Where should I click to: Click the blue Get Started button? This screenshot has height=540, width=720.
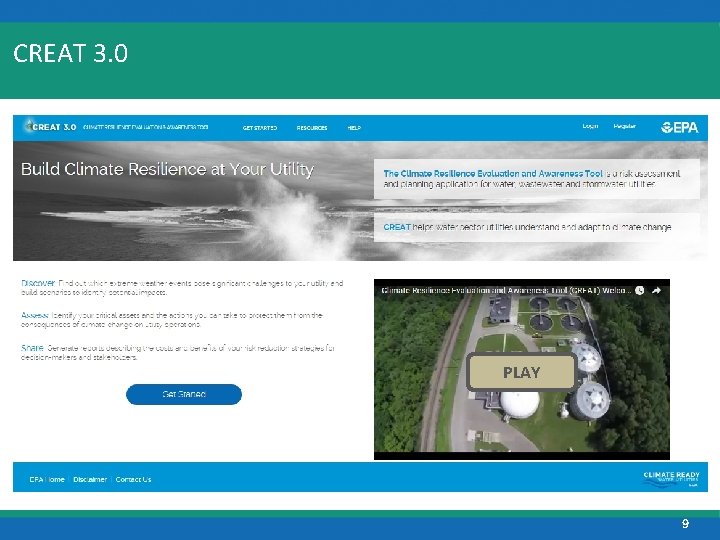[184, 394]
